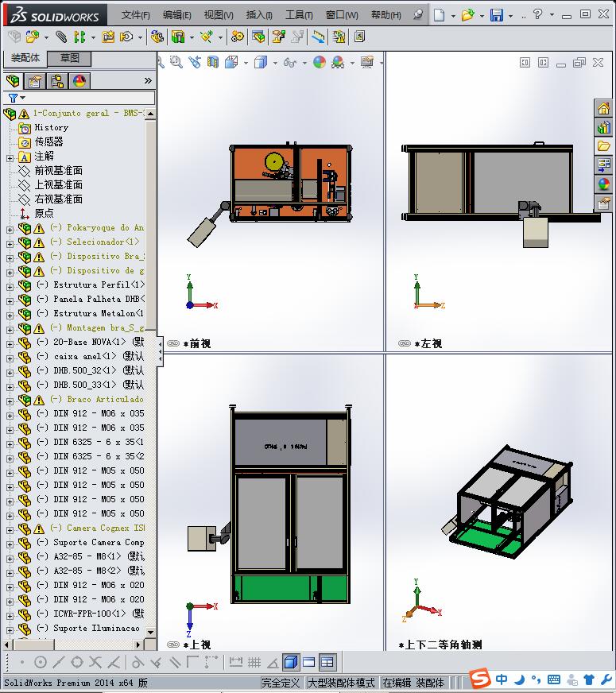616x693 pixels.
Task: Click the Assembly Features icon
Action: point(178,37)
